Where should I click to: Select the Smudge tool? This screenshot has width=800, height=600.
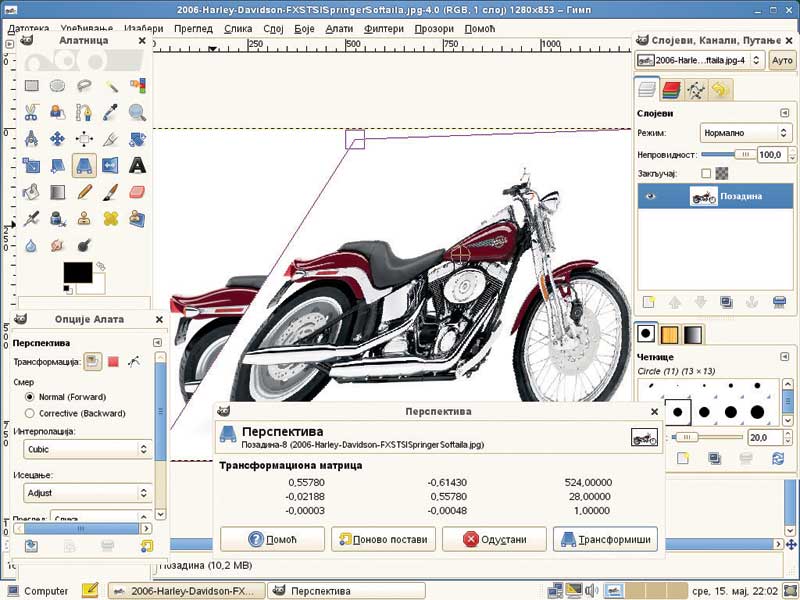tap(58, 245)
